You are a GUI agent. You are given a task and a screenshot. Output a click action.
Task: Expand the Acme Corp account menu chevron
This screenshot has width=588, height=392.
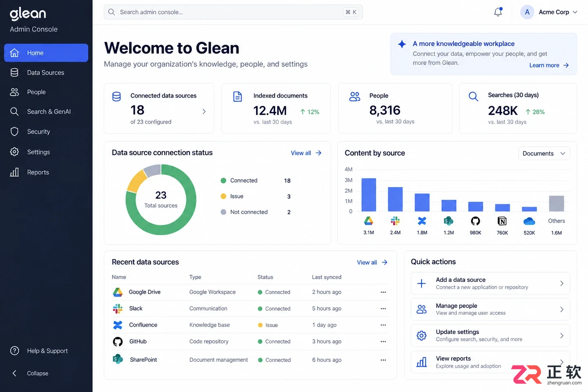[575, 12]
